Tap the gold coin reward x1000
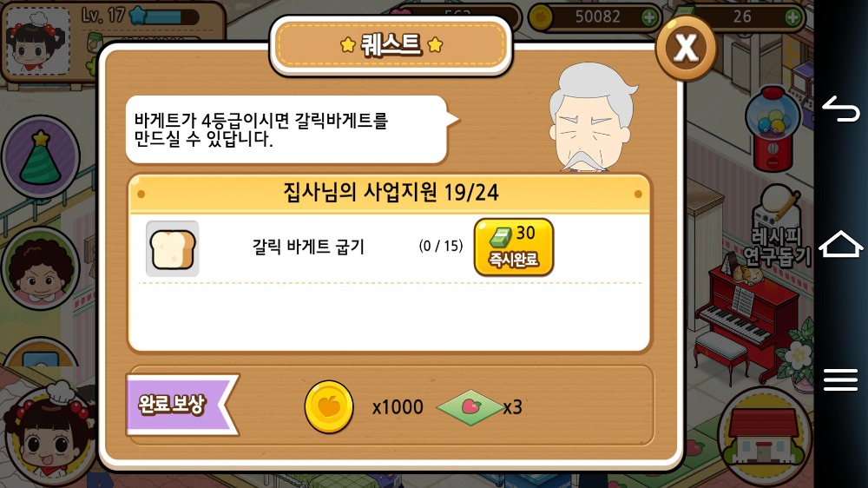This screenshot has height=488, width=868. [329, 407]
